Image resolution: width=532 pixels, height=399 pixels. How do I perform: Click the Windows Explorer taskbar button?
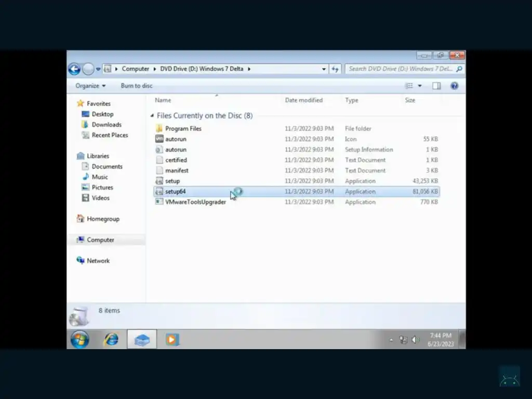coord(142,339)
